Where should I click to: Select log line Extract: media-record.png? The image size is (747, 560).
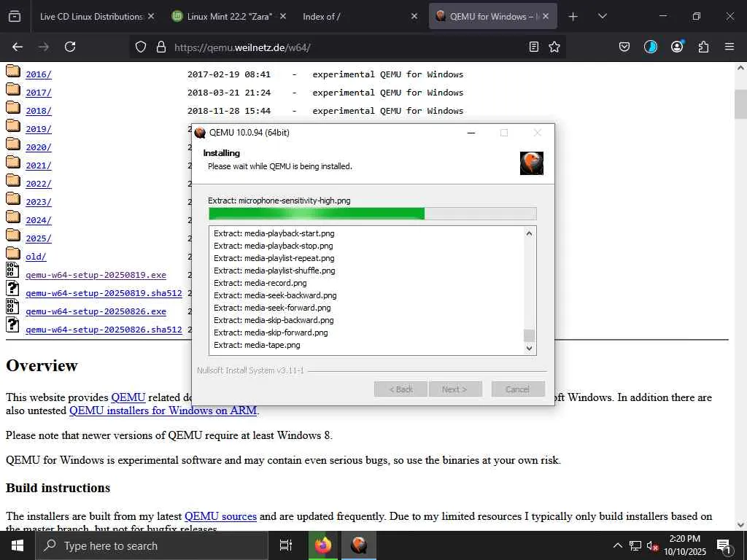[x=260, y=283]
